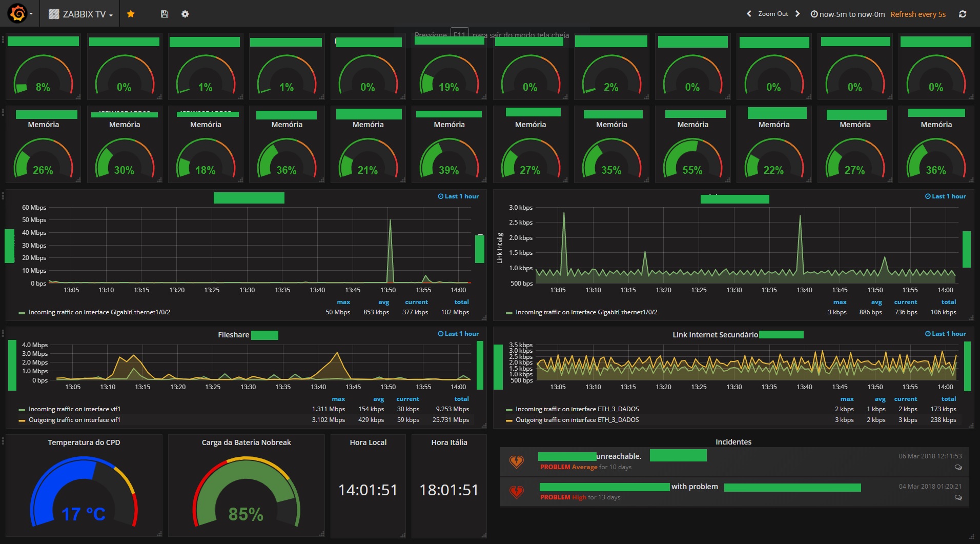Screen dimensions: 980x544
Task: Click the 55% Memória gauge value
Action: click(x=692, y=170)
